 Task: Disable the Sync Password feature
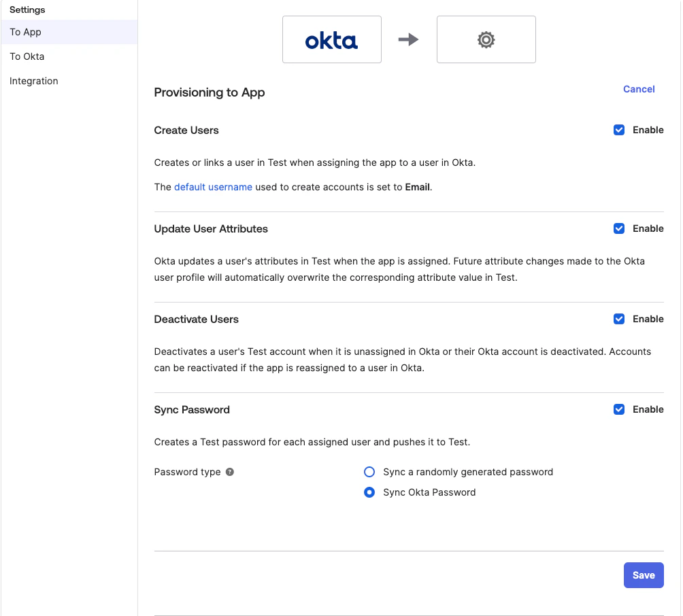(619, 409)
